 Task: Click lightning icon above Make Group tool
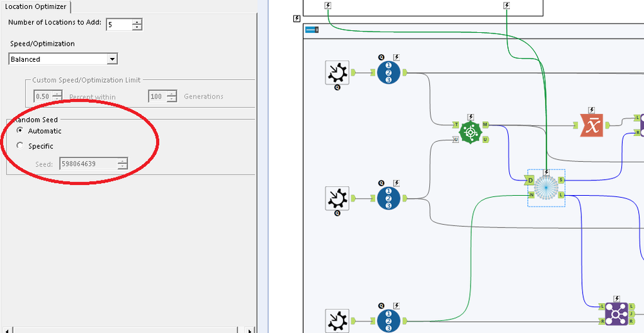coord(616,299)
